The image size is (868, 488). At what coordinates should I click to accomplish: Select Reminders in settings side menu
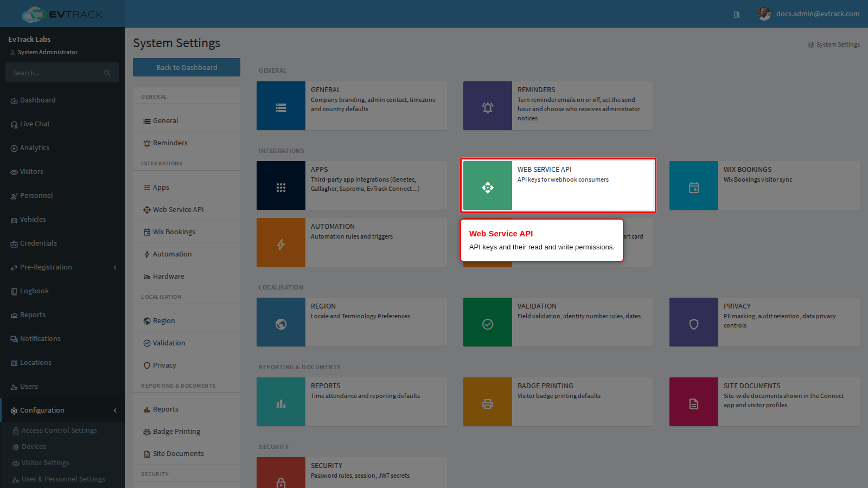pos(187,143)
